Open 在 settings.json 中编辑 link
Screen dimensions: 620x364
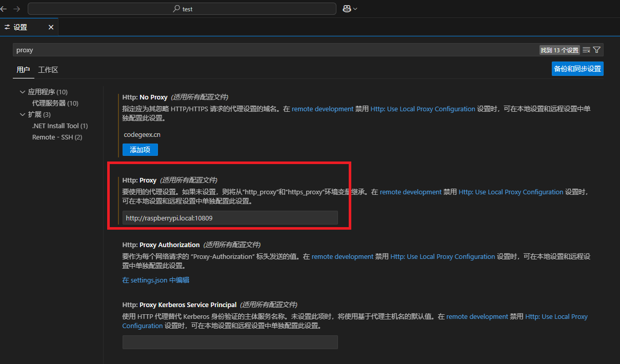(155, 280)
